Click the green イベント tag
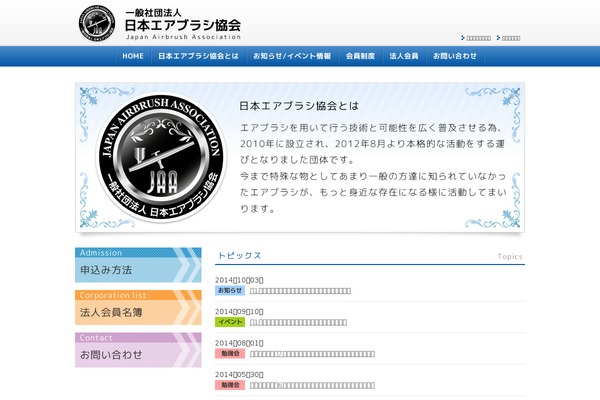Screen dimensions: 600x400 click(230, 322)
